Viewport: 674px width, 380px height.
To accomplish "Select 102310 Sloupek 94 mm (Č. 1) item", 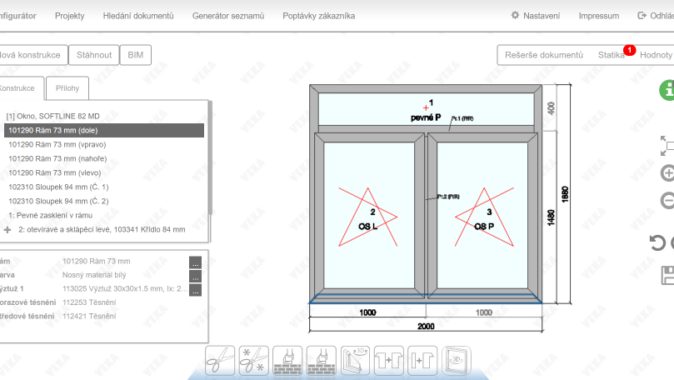I will point(58,187).
